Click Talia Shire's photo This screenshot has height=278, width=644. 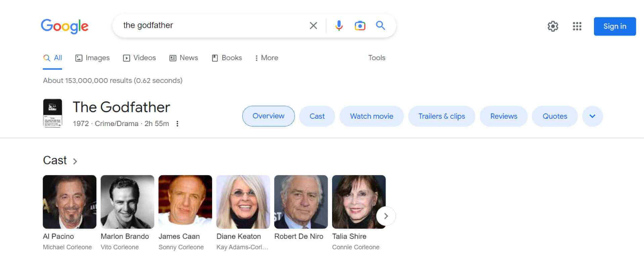click(359, 202)
